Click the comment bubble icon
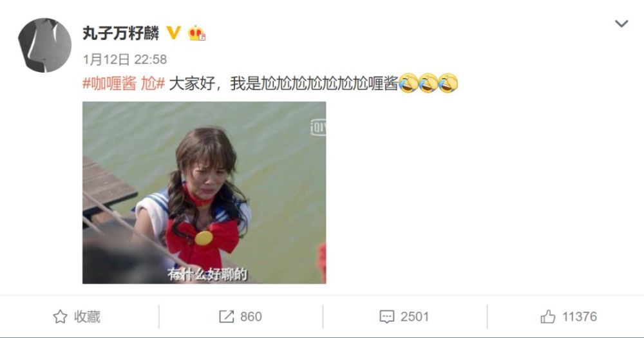Screen dimensions: 644x338 pos(387,317)
